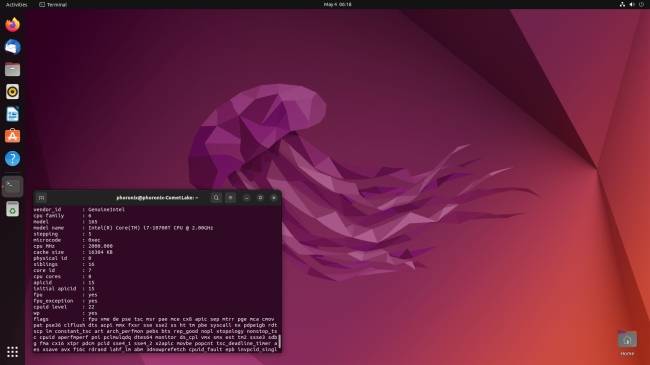This screenshot has height=365, width=650.
Task: Click the 'cpuid level' line in Terminal
Action: [64, 307]
